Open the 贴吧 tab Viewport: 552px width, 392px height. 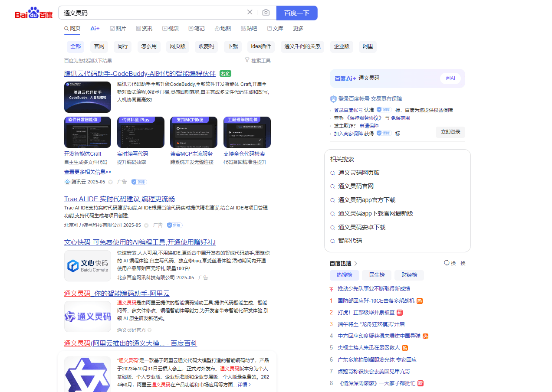pyautogui.click(x=249, y=29)
